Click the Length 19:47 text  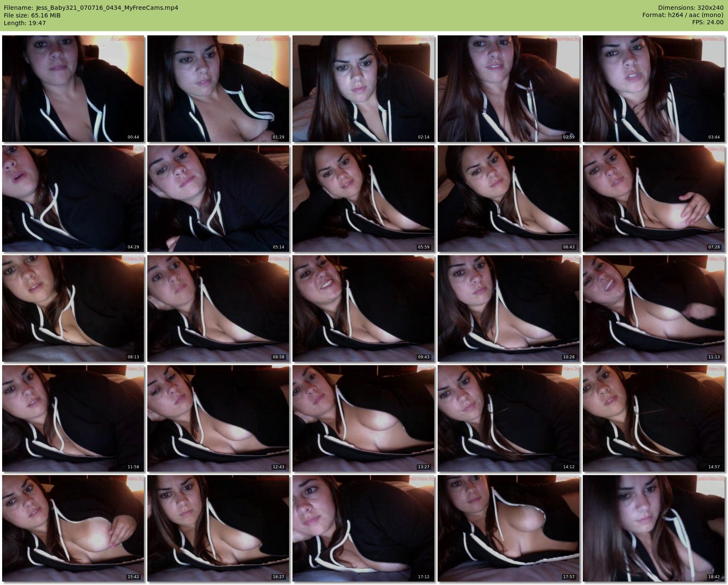(x=25, y=23)
